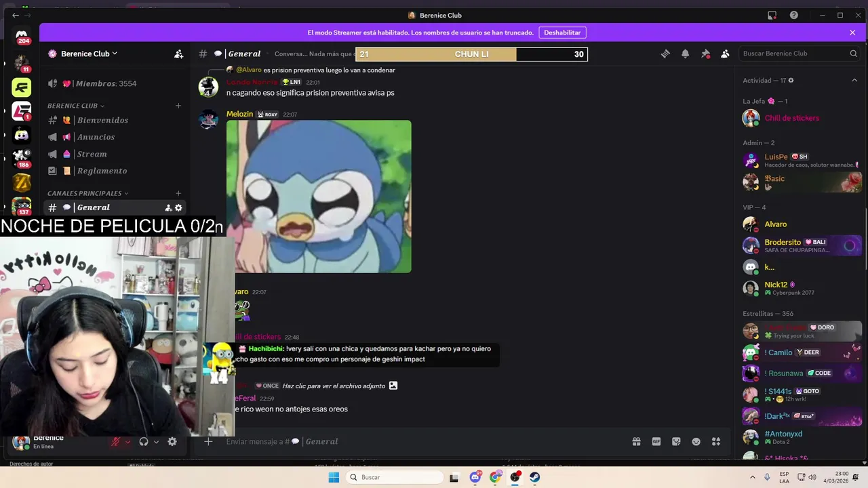Open user settings gear
The width and height of the screenshot is (868, 488).
(x=172, y=441)
